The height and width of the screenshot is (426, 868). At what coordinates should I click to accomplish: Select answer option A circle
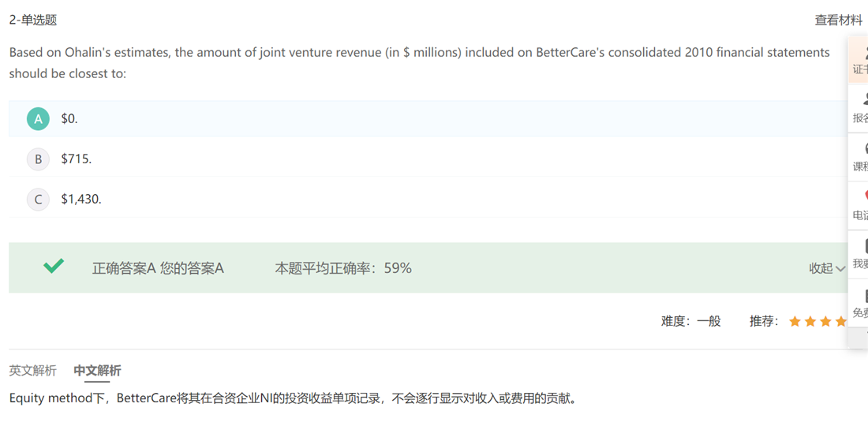click(38, 119)
